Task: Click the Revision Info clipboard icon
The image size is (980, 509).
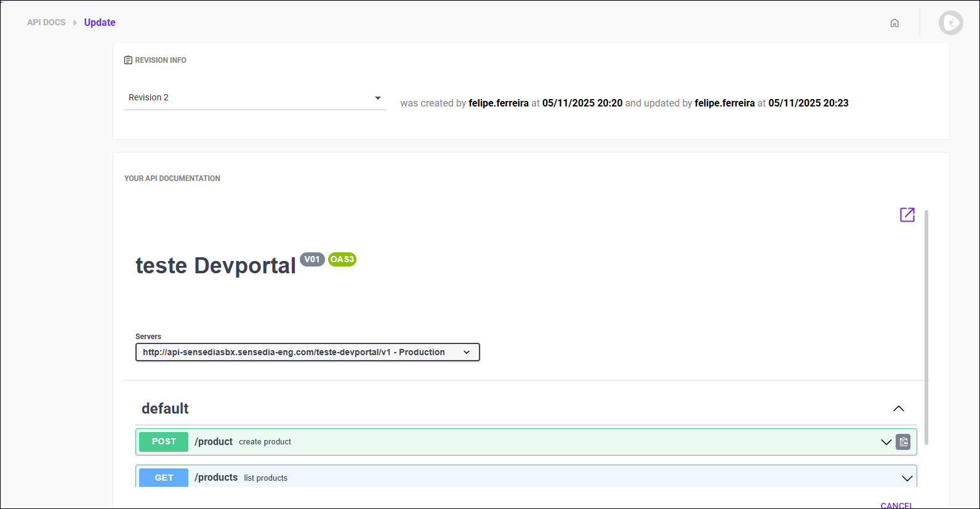Action: tap(128, 60)
